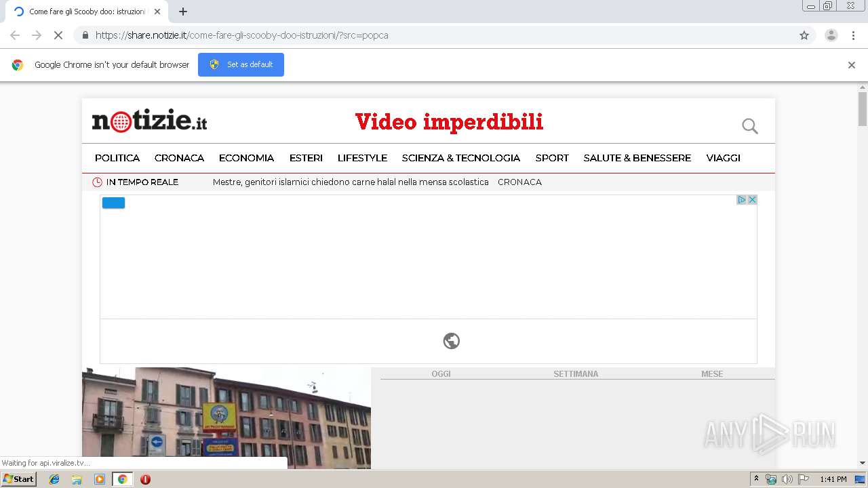The height and width of the screenshot is (488, 868).
Task: Open the SPORT section
Action: click(552, 158)
